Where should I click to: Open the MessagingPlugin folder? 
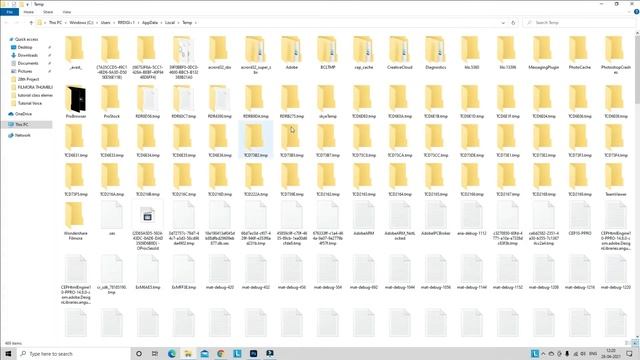(x=543, y=53)
